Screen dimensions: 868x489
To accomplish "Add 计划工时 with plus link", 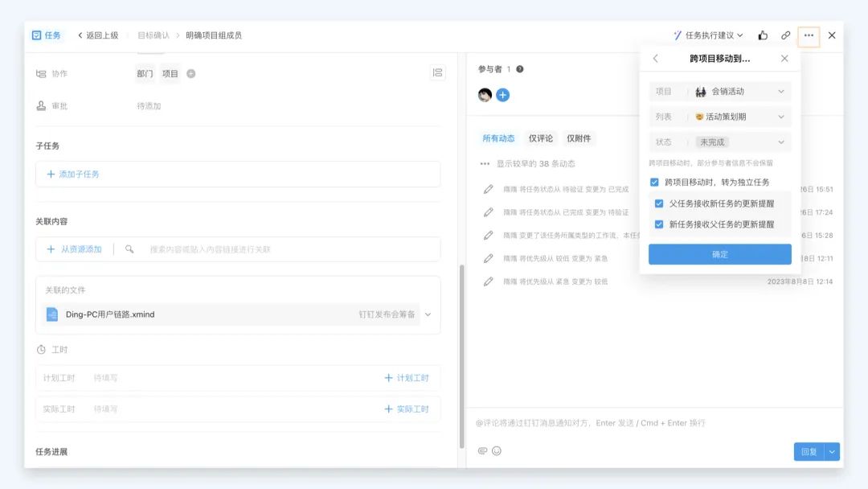I will coord(407,378).
